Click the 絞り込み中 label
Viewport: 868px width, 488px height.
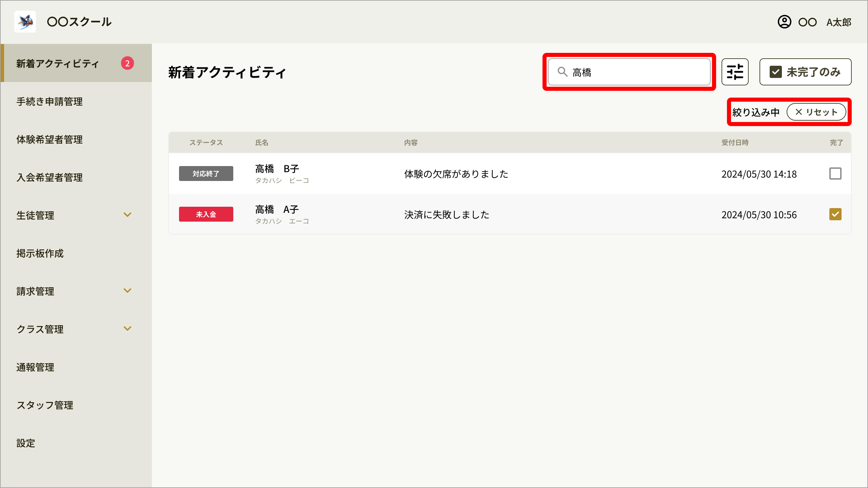coord(756,112)
